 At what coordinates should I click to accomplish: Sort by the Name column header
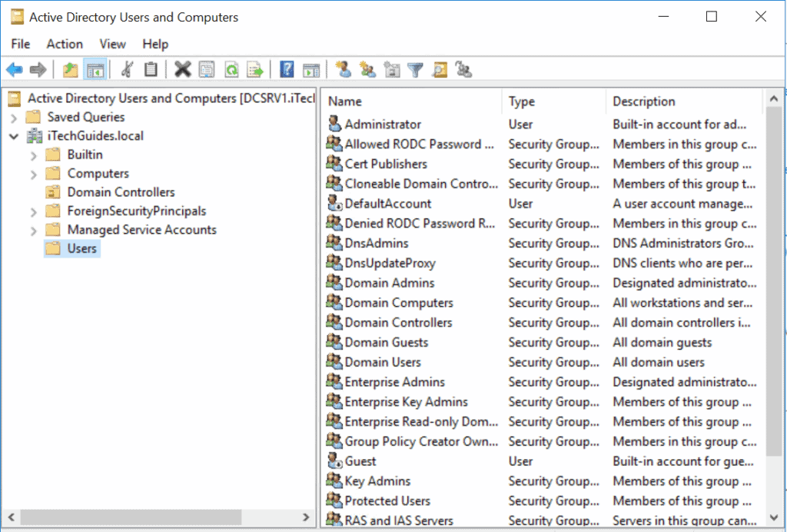click(412, 101)
